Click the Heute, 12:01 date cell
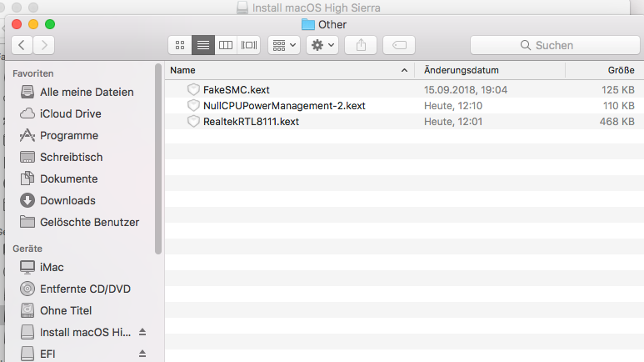Viewport: 644px width, 362px height. click(453, 122)
